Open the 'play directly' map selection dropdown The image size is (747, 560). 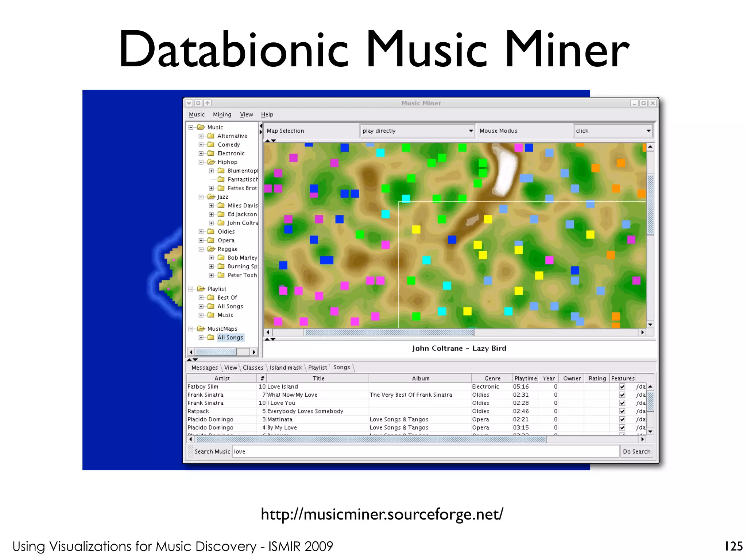pyautogui.click(x=418, y=131)
